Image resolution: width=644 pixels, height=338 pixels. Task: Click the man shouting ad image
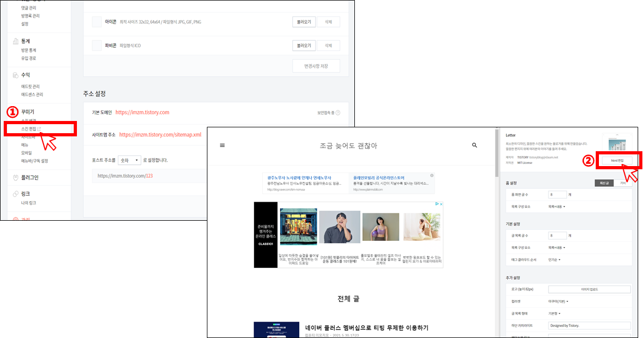click(x=340, y=228)
